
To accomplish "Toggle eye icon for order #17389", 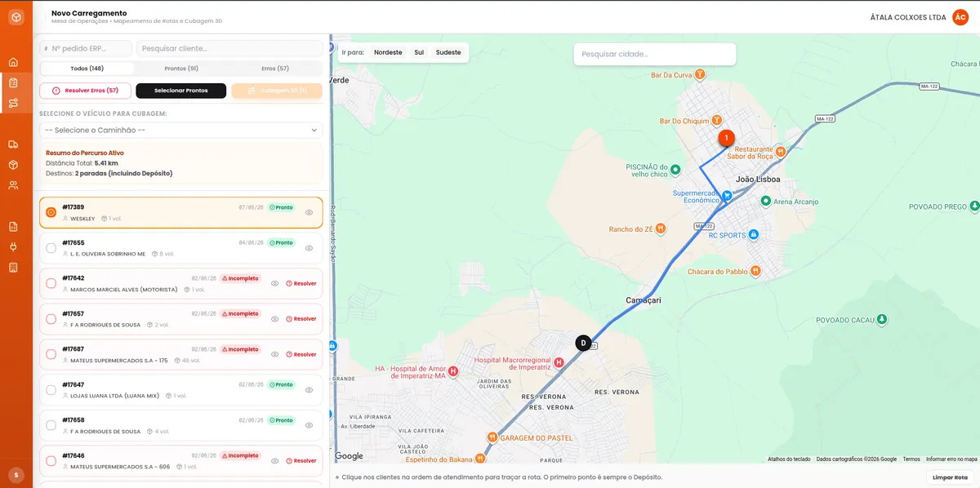I will (x=310, y=212).
